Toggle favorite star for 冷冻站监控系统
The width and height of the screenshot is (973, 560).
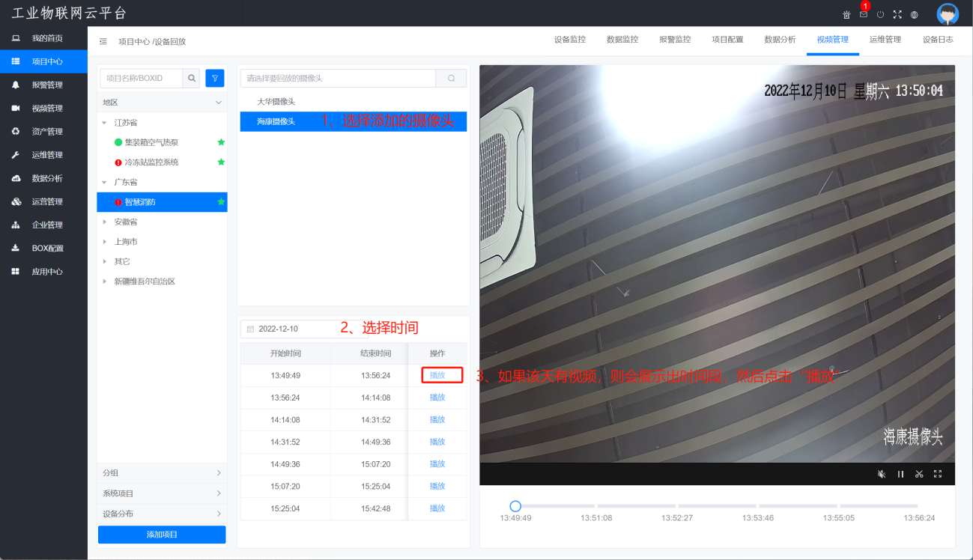(x=221, y=162)
